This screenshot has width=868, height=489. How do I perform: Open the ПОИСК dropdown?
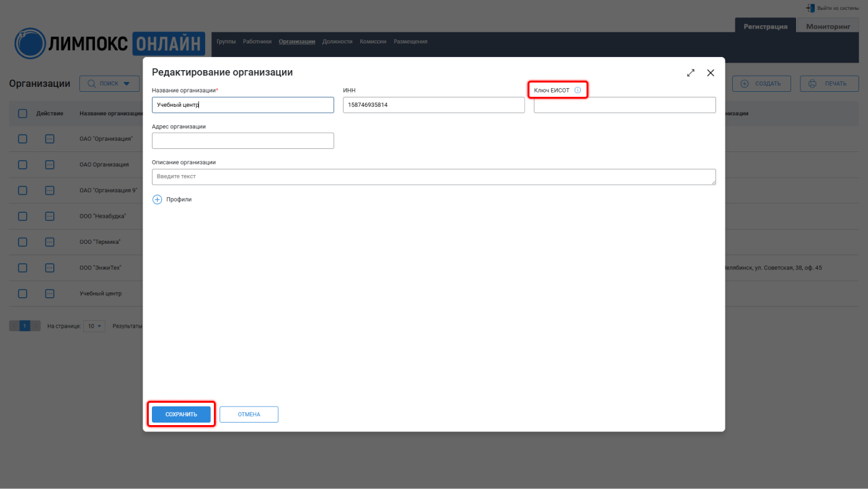click(x=109, y=84)
